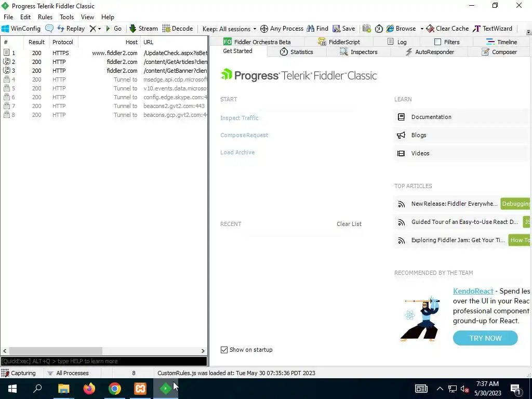Sort sessions by Host column header
This screenshot has height=399, width=532.
coord(110,42)
